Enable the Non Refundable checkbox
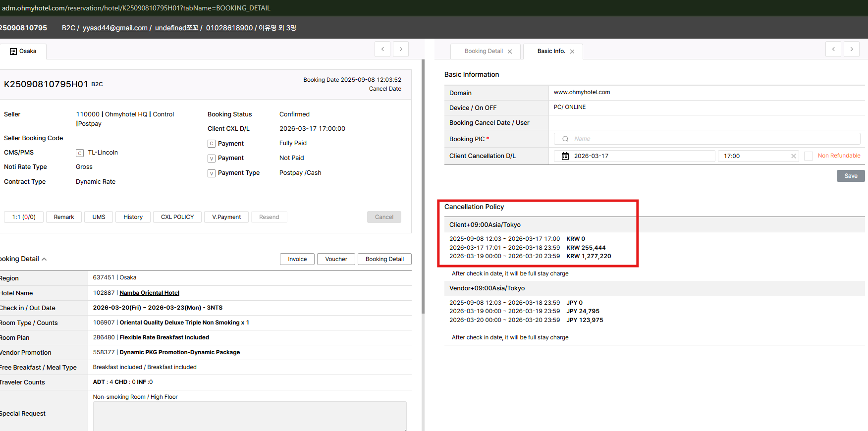Image resolution: width=868 pixels, height=431 pixels. (809, 156)
